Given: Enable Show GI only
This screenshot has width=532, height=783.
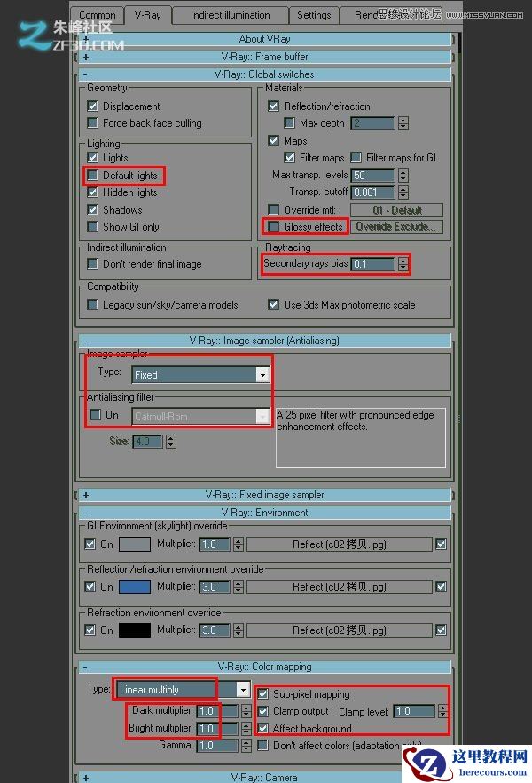Looking at the screenshot, I should 92,227.
